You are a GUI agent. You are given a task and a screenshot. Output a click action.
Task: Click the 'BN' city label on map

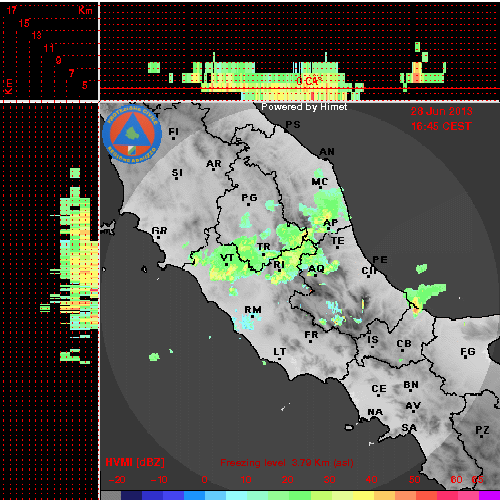click(411, 385)
